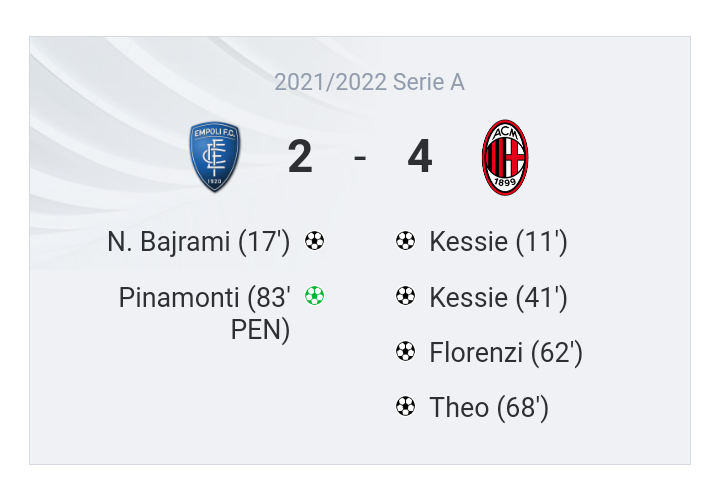The image size is (720, 493).
Task: Click the Empoli FC club crest
Action: click(x=215, y=157)
